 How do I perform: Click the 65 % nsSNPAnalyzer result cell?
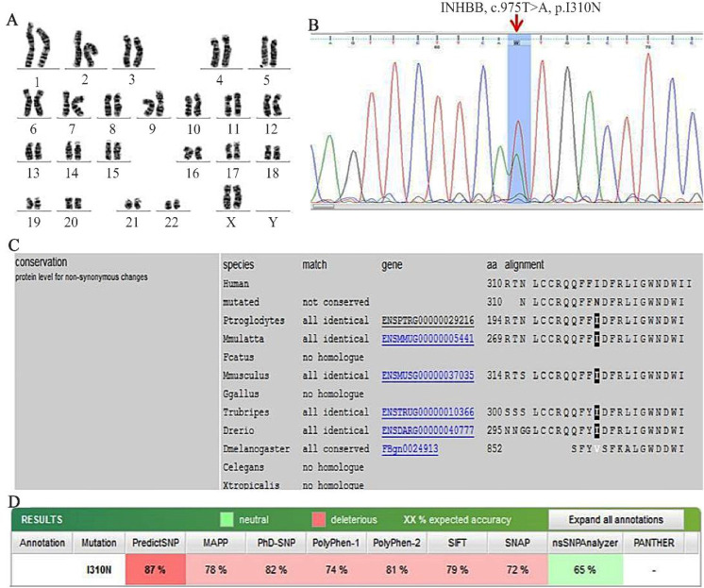[x=585, y=569]
